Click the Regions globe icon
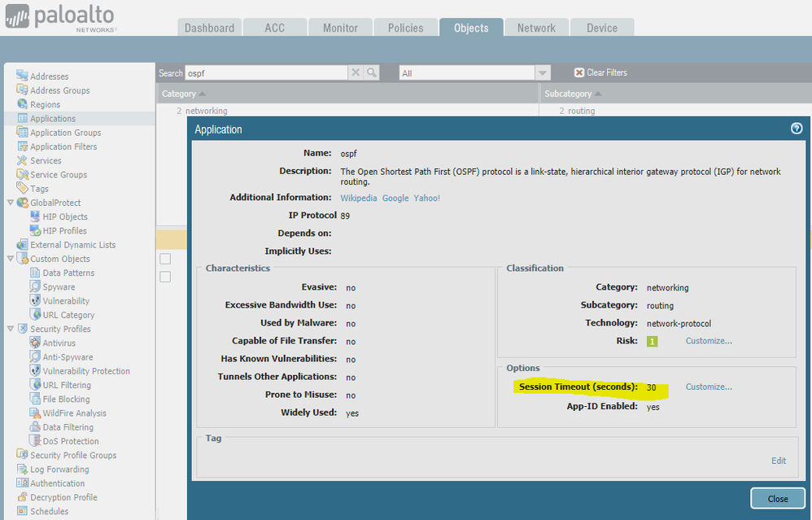Viewport: 812px width, 520px height. (x=22, y=104)
